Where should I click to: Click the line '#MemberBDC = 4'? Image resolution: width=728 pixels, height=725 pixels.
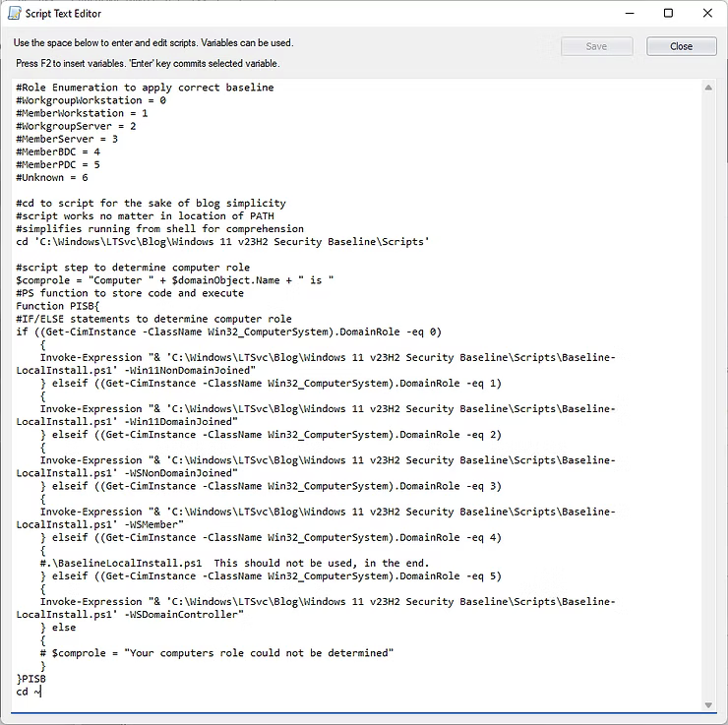58,151
